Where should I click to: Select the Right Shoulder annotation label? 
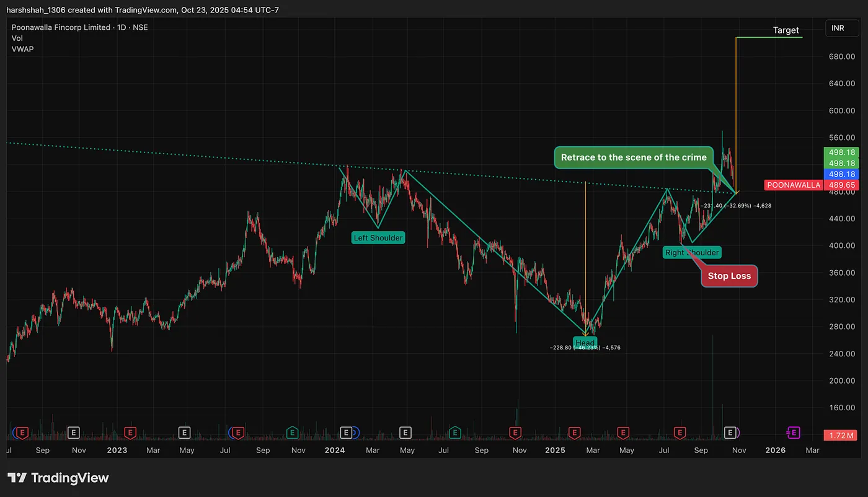692,252
